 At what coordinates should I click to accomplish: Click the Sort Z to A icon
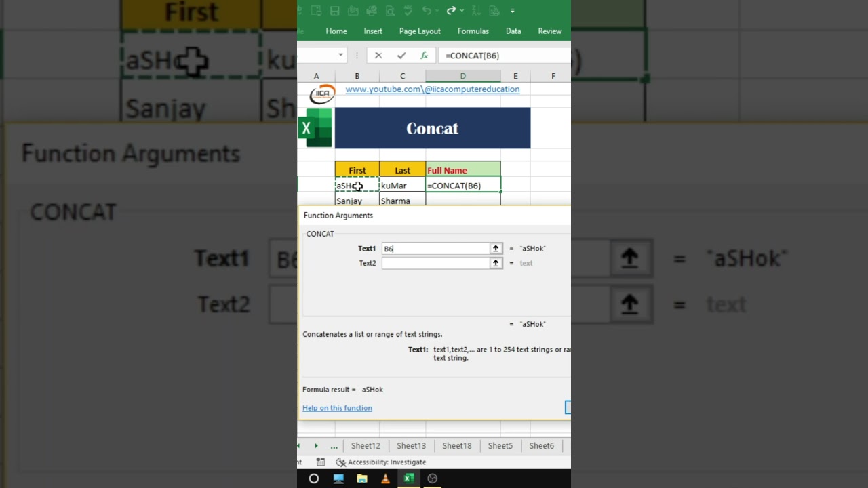click(x=475, y=11)
